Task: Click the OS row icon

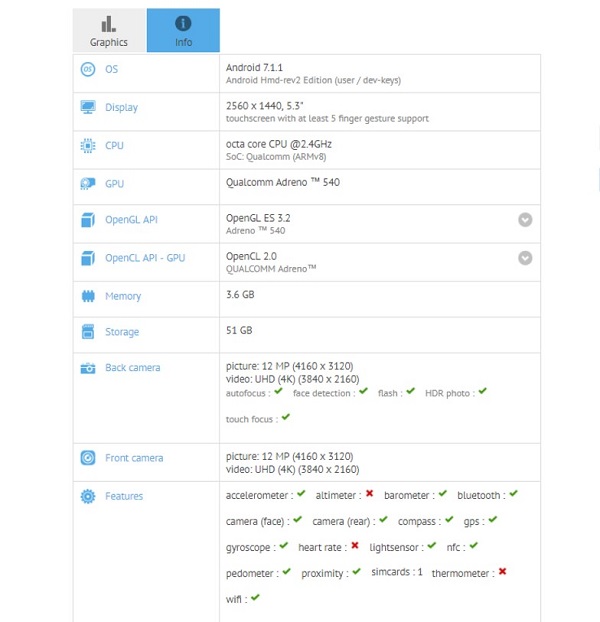Action: (x=88, y=69)
